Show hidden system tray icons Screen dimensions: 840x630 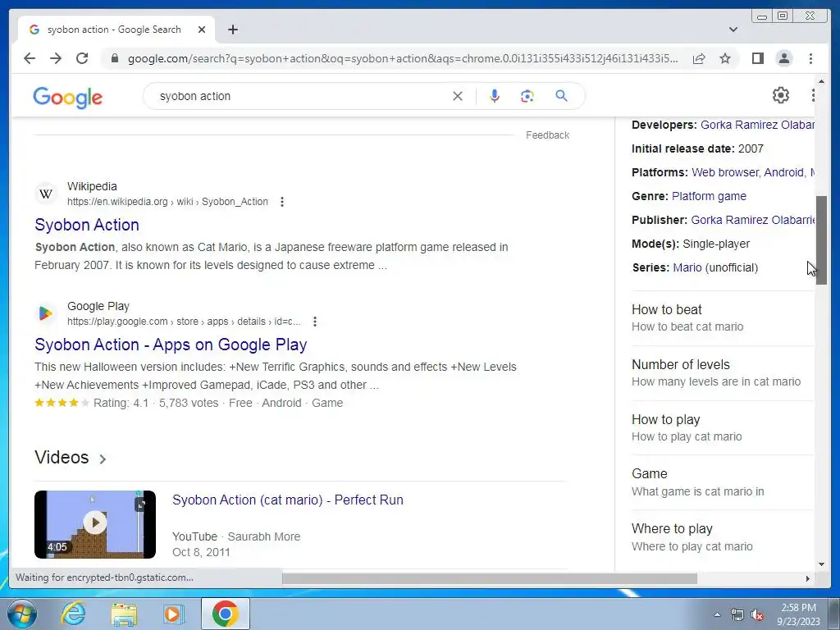(717, 614)
